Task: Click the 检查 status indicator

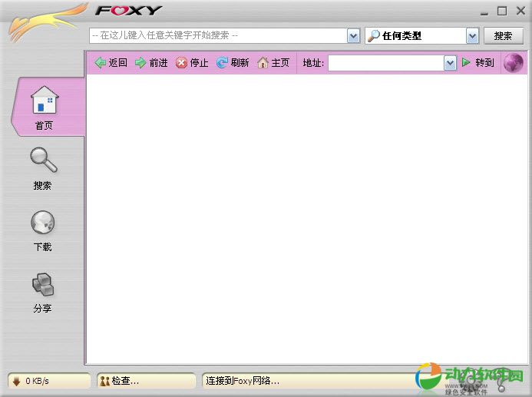Action: 146,380
